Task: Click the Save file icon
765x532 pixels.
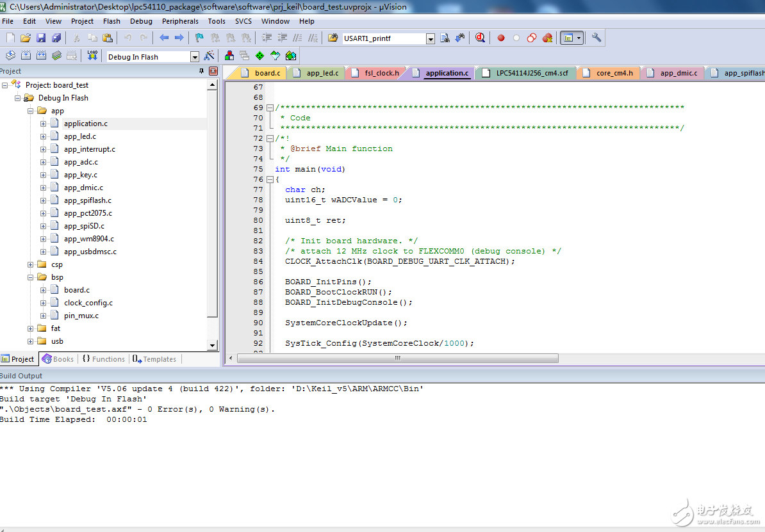Action: pyautogui.click(x=41, y=38)
